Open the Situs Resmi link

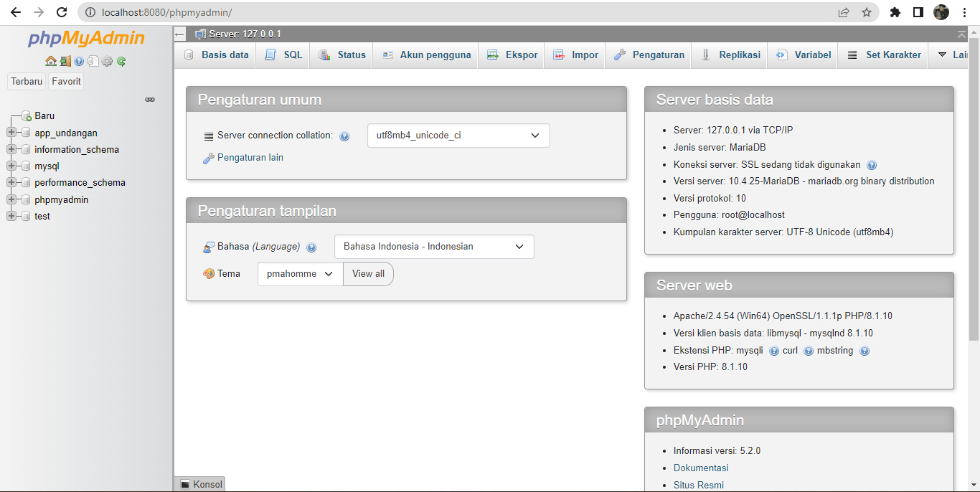point(699,485)
